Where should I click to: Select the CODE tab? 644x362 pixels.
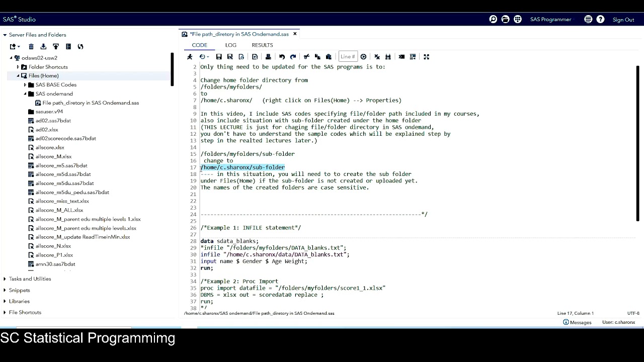199,45
